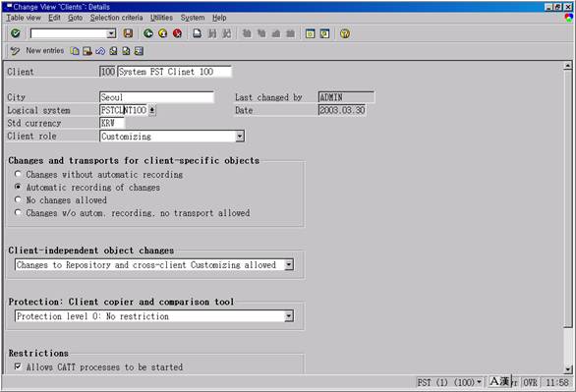The image size is (576, 392).
Task: Select Changes without automatic recording option
Action: tap(18, 174)
